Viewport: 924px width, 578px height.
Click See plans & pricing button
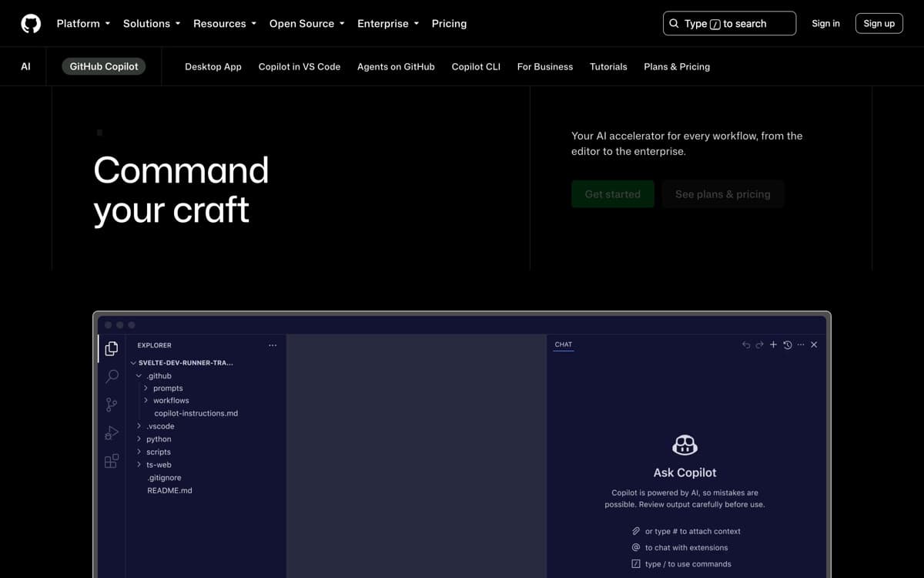coord(723,194)
